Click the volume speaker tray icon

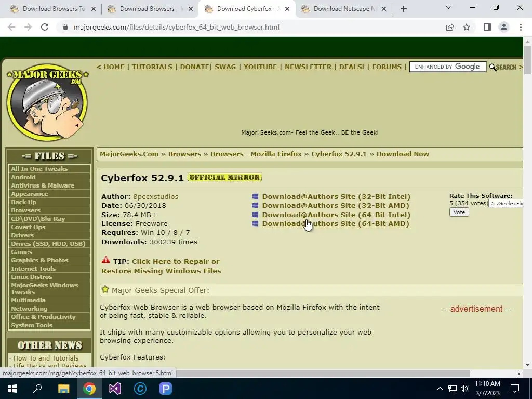[x=464, y=389]
